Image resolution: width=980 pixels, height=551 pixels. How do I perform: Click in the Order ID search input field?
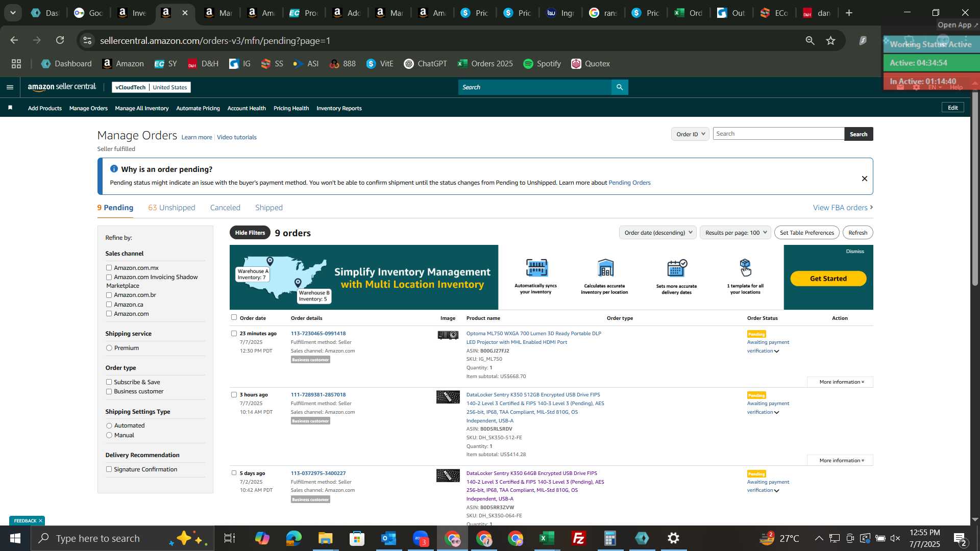[x=778, y=134]
